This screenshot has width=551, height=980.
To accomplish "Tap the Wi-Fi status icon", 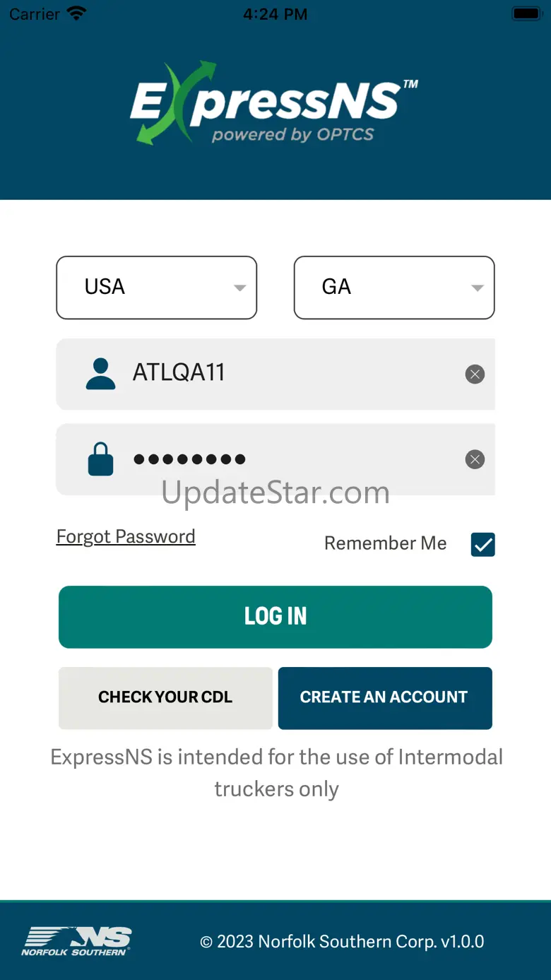I will click(76, 14).
